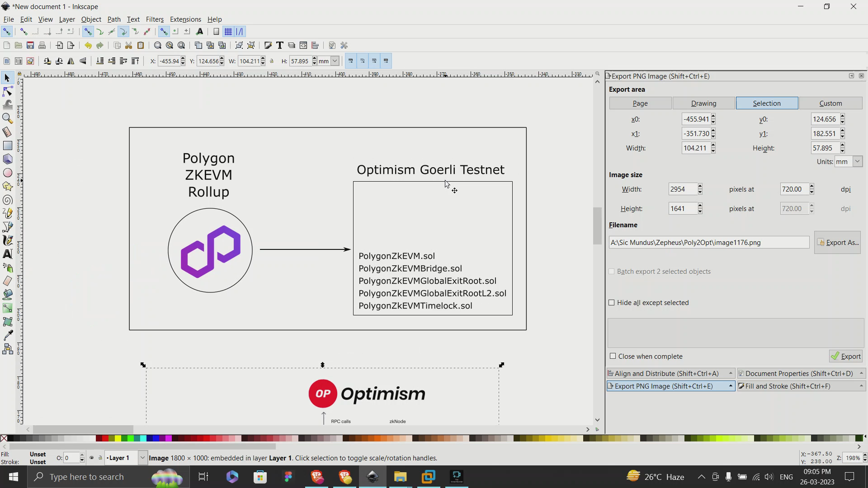Expand Align and Distribute panel arrow
Viewport: 868px width, 488px height.
731,374
